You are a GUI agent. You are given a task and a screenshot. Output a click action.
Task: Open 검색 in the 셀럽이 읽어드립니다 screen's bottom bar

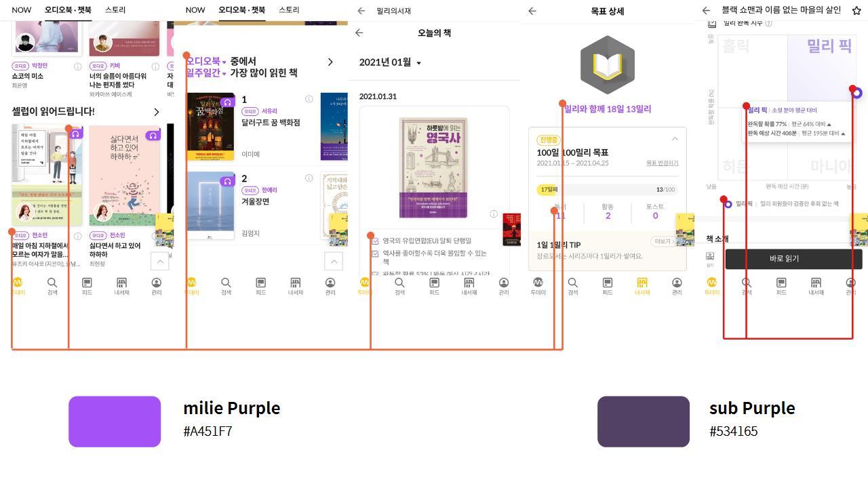click(x=52, y=286)
